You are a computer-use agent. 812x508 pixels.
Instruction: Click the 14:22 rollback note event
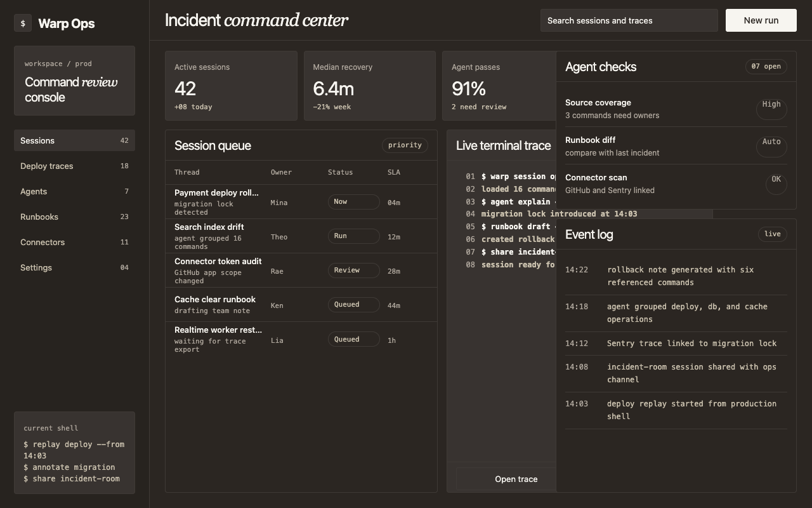pos(676,276)
